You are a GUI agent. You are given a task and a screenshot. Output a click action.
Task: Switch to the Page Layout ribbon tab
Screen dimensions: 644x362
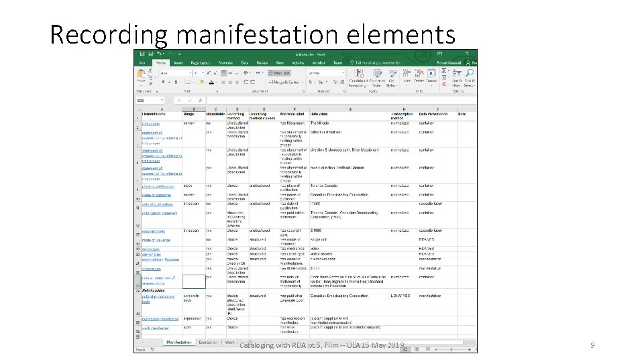pyautogui.click(x=201, y=63)
